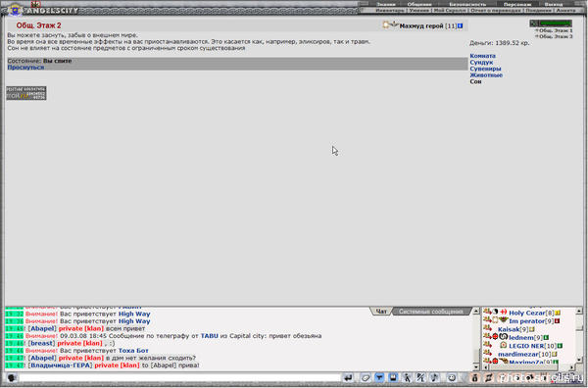Open the Сундук link
588x388 pixels.
coord(481,63)
